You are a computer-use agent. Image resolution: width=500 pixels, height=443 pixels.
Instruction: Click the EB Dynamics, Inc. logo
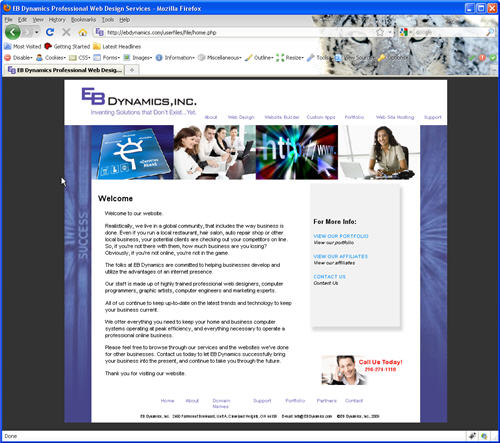(139, 101)
